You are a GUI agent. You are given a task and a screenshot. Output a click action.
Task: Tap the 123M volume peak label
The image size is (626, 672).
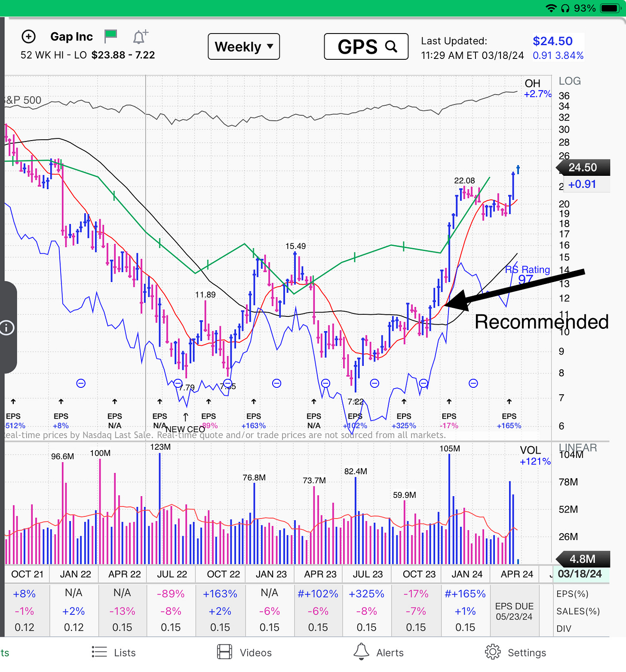[x=160, y=447]
